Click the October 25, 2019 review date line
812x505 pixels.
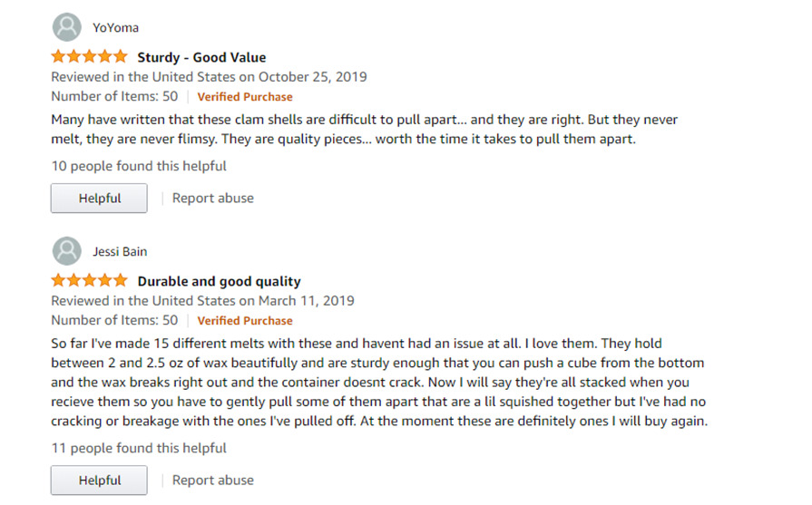point(209,76)
